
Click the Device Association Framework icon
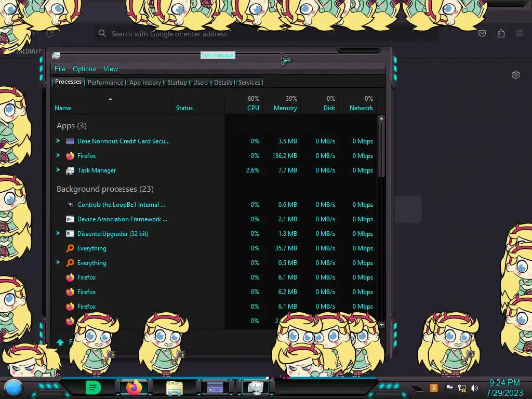tap(70, 219)
